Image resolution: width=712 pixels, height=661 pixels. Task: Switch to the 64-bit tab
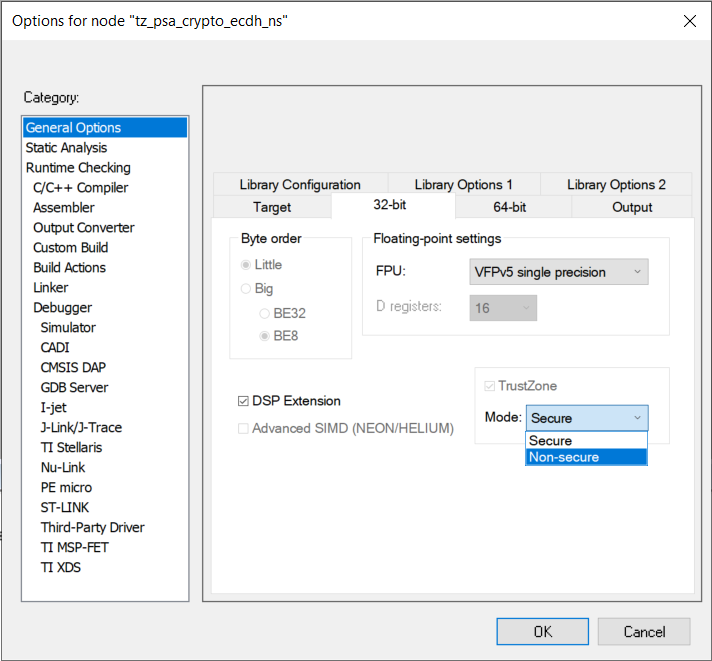(509, 207)
